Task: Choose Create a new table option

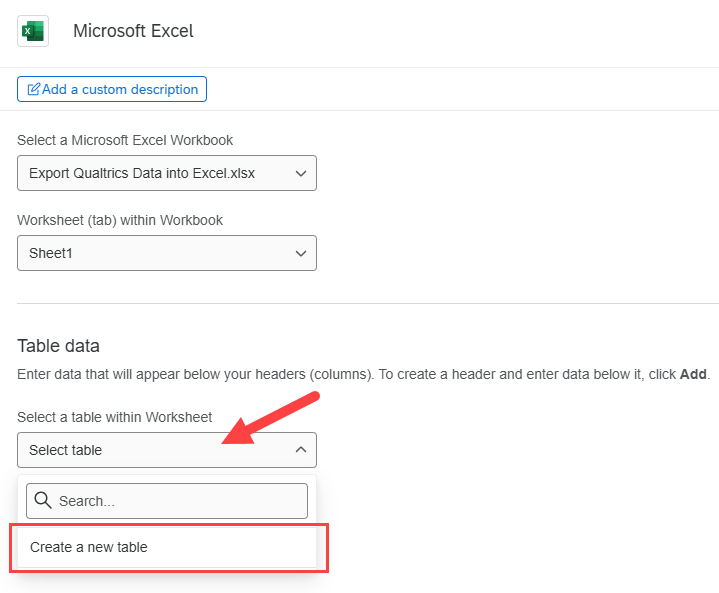Action: 167,547
